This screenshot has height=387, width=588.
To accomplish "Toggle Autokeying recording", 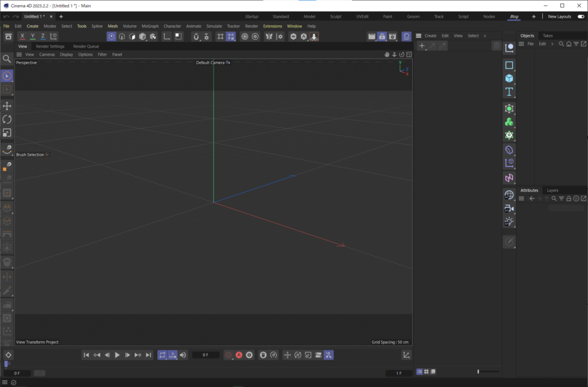I will (238, 355).
